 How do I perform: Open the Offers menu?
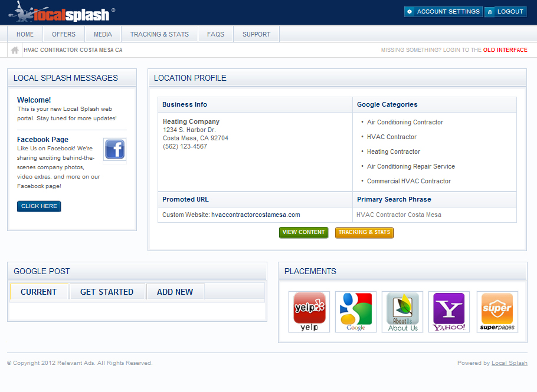[x=64, y=34]
